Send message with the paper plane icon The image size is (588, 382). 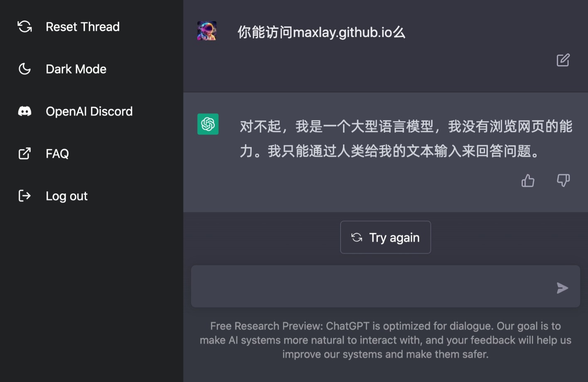click(x=562, y=288)
